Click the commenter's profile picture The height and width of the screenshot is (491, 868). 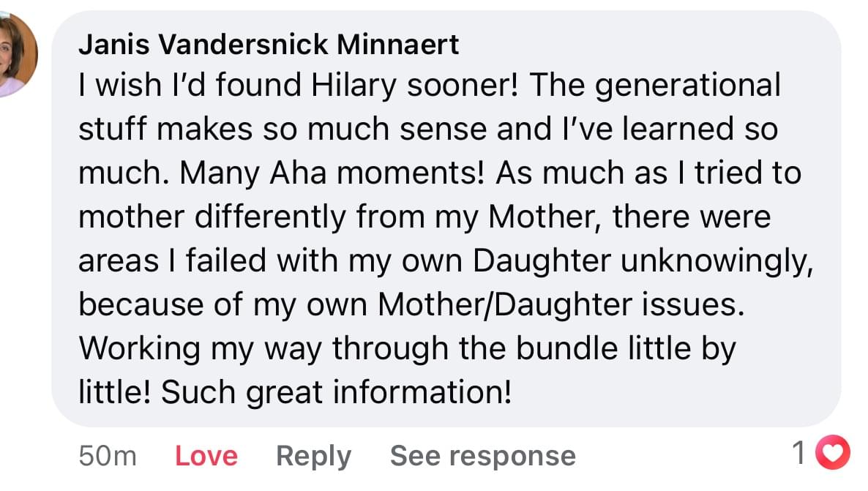(x=15, y=55)
